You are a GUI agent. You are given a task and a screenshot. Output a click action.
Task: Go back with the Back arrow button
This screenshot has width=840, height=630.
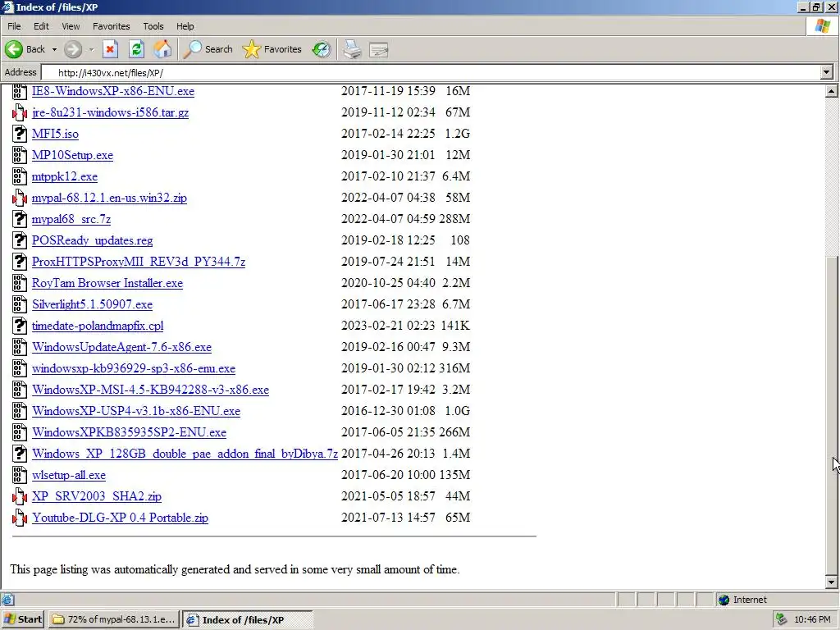pyautogui.click(x=25, y=49)
